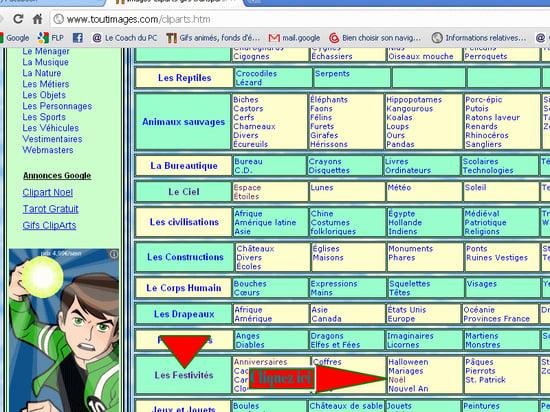Open the Météo clipart link
This screenshot has height=412, width=550.
[399, 188]
